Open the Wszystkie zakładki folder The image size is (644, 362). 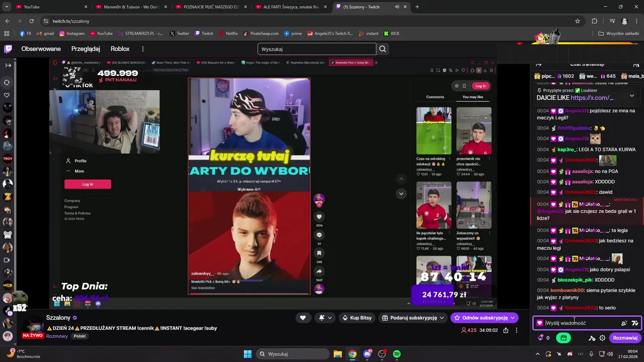pos(619,34)
